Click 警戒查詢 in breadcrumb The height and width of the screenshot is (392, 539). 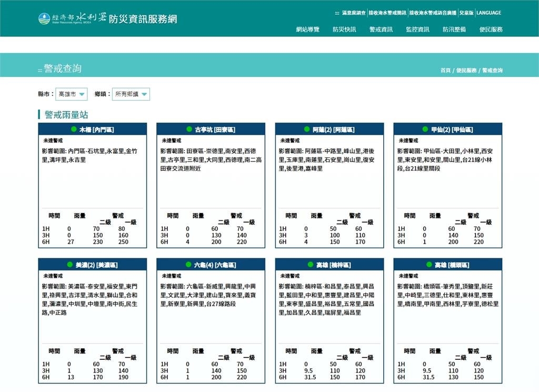(x=492, y=71)
